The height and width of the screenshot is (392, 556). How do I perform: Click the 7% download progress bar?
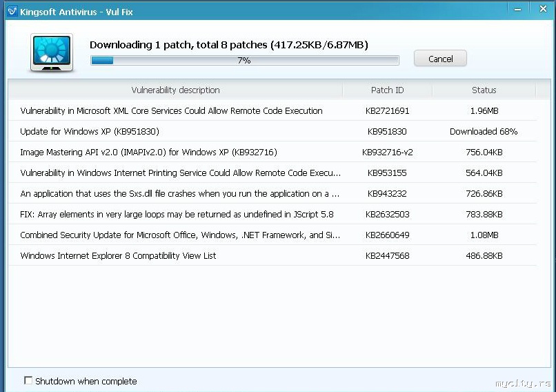point(245,60)
